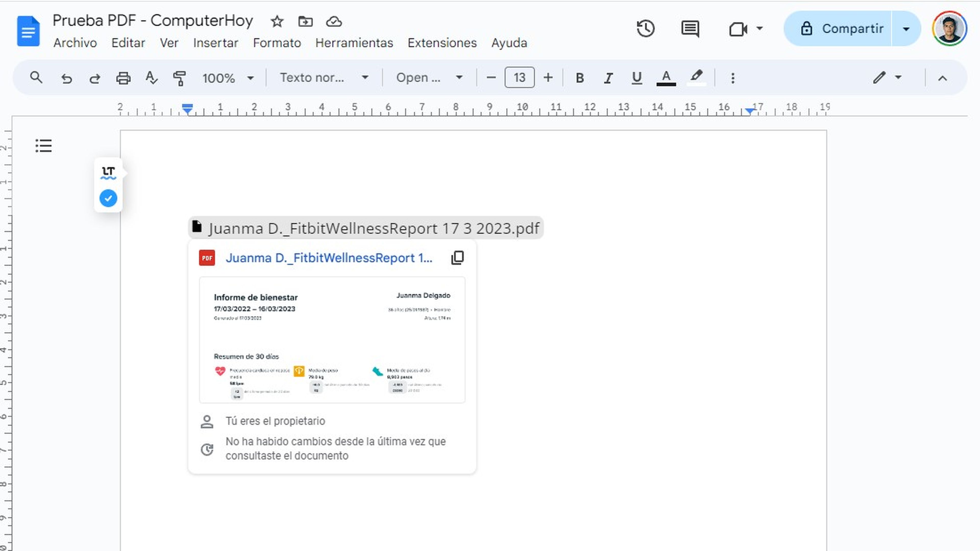Click the right indent marker on ruler
Screen dimensions: 980x551
[x=750, y=111]
